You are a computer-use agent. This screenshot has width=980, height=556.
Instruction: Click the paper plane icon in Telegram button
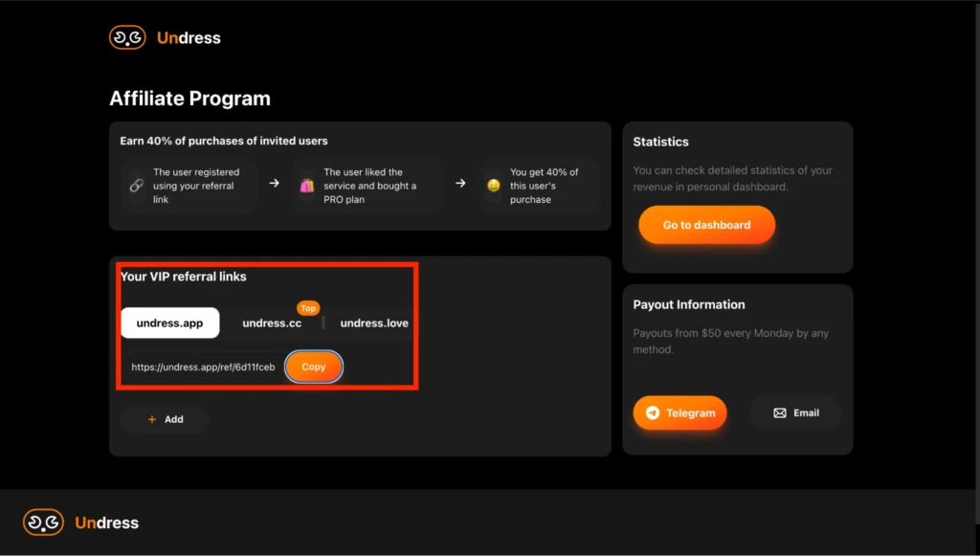pos(653,413)
